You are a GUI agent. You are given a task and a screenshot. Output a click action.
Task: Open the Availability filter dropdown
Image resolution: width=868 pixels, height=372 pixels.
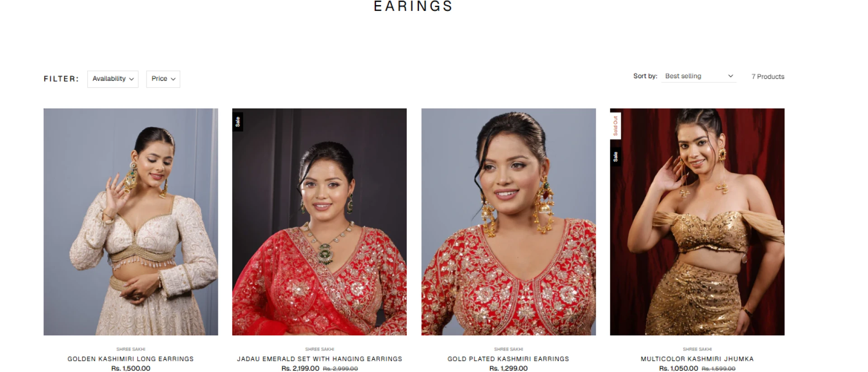coord(113,79)
